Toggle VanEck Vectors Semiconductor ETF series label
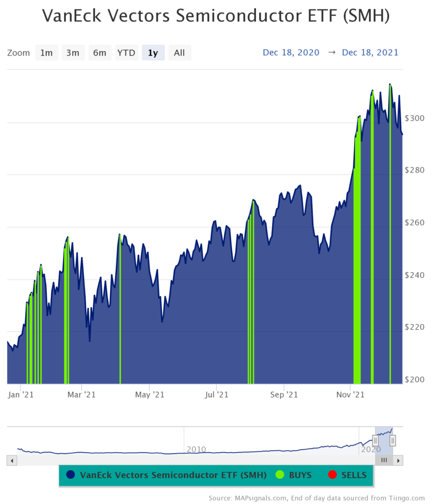 point(173,475)
